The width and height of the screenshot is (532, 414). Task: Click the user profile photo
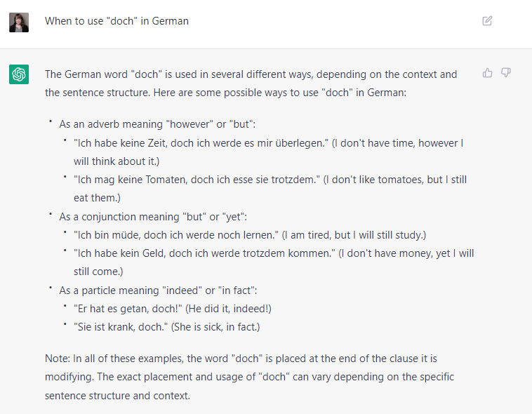coord(19,22)
